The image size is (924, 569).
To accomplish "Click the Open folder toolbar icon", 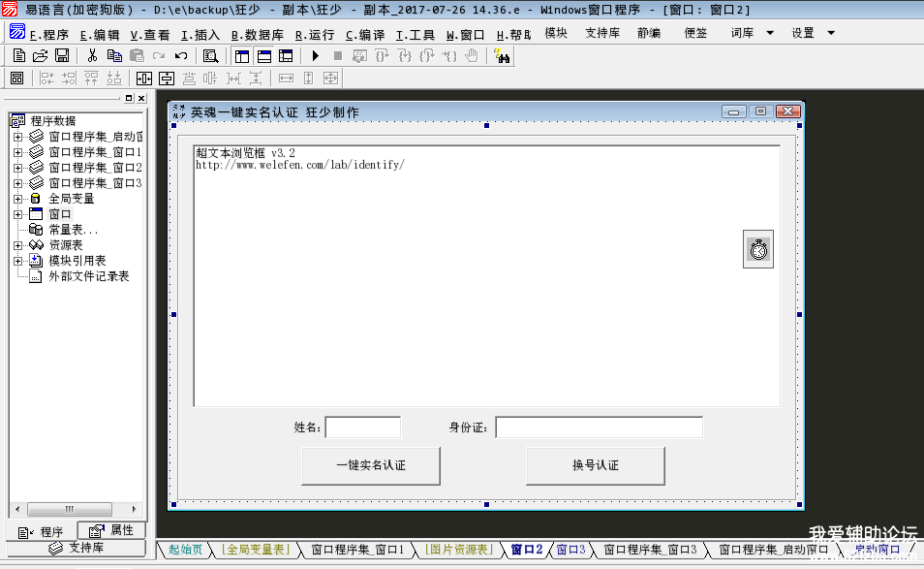I will point(40,56).
